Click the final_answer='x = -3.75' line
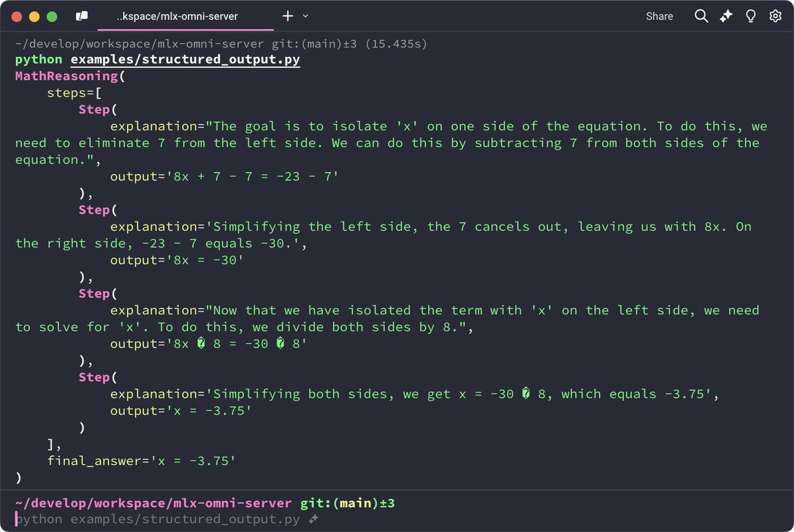794x532 pixels. click(x=142, y=461)
